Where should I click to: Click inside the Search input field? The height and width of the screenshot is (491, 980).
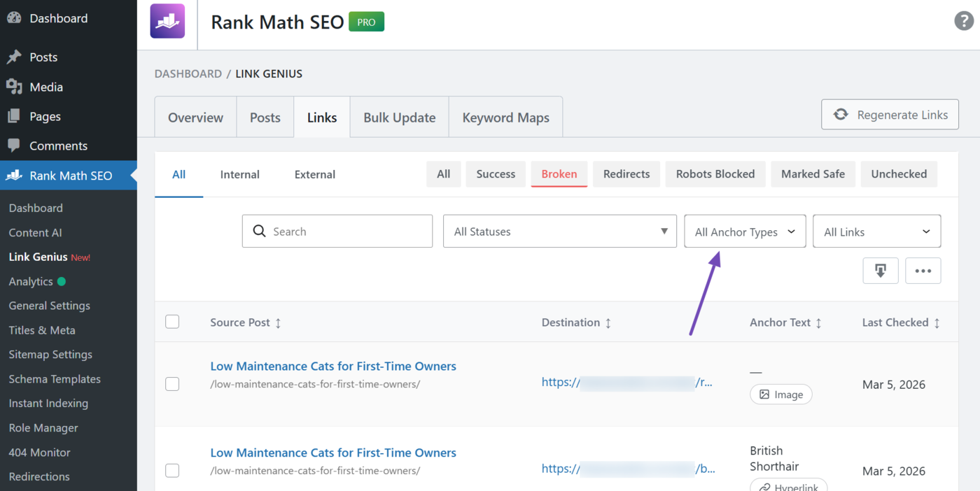pos(337,232)
